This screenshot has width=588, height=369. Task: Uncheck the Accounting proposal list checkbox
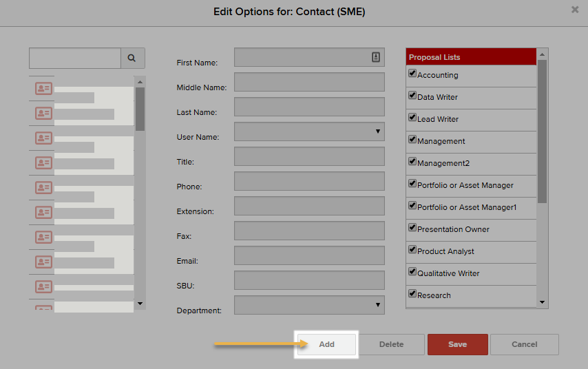point(412,73)
